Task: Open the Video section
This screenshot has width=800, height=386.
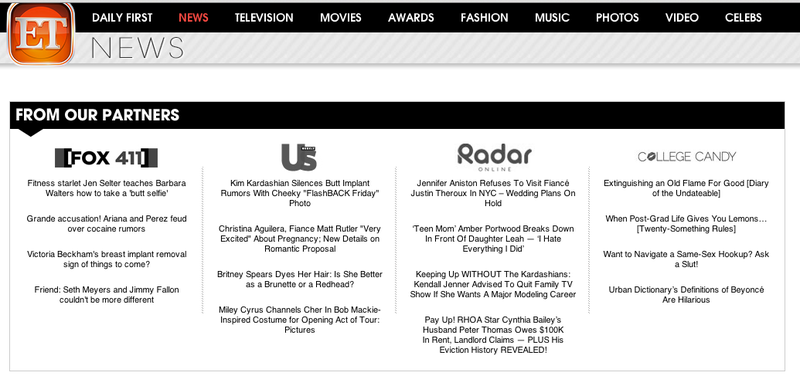Action: (x=682, y=17)
